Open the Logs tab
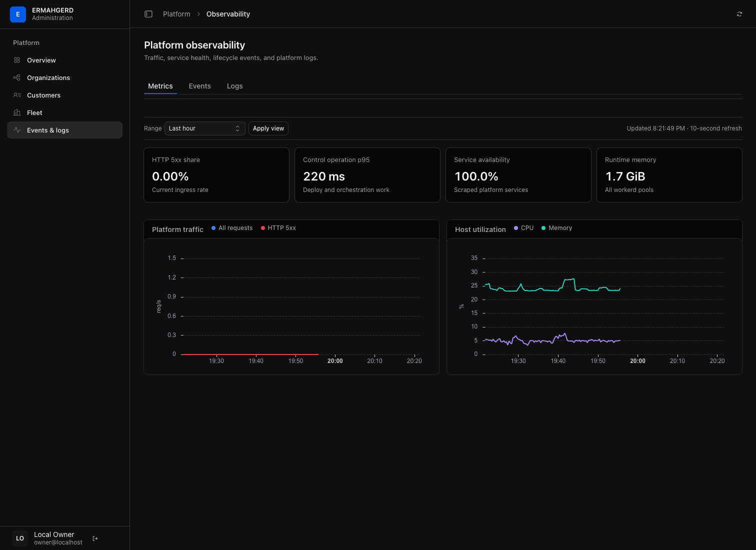The image size is (756, 550). 235,86
